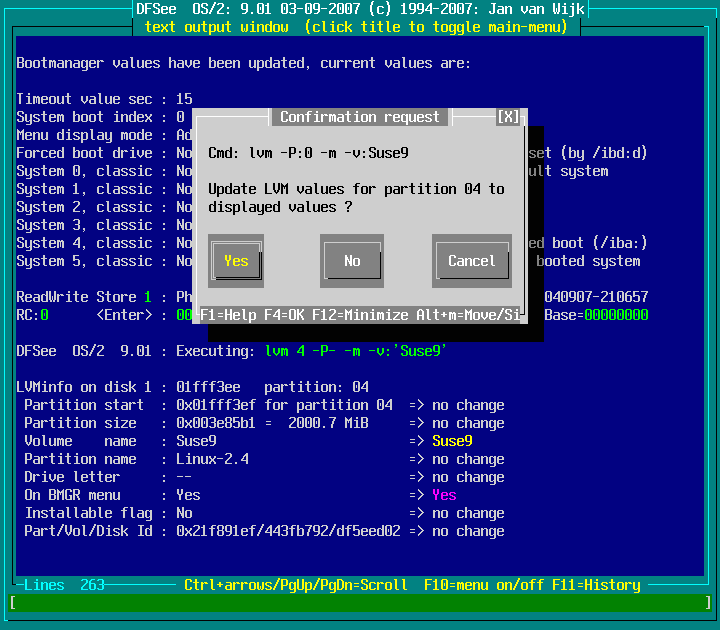Close the dialog using the [X] box
The image size is (720, 630).
click(x=508, y=117)
